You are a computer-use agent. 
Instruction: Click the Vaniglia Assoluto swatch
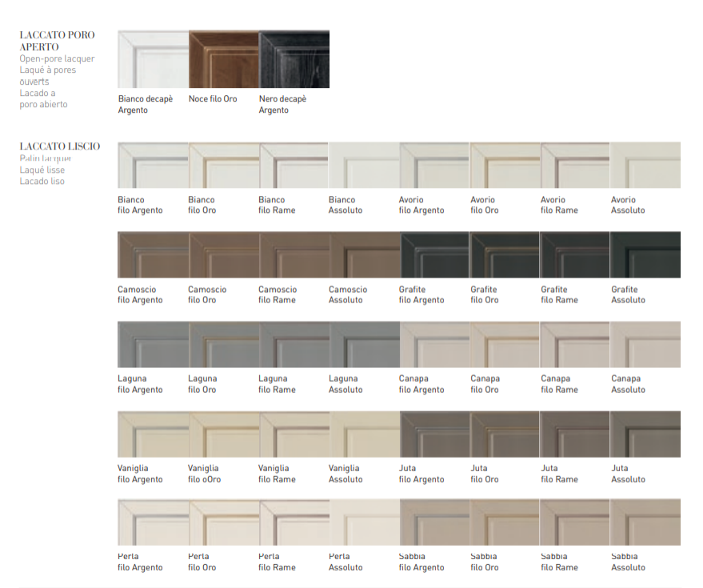[x=364, y=434]
